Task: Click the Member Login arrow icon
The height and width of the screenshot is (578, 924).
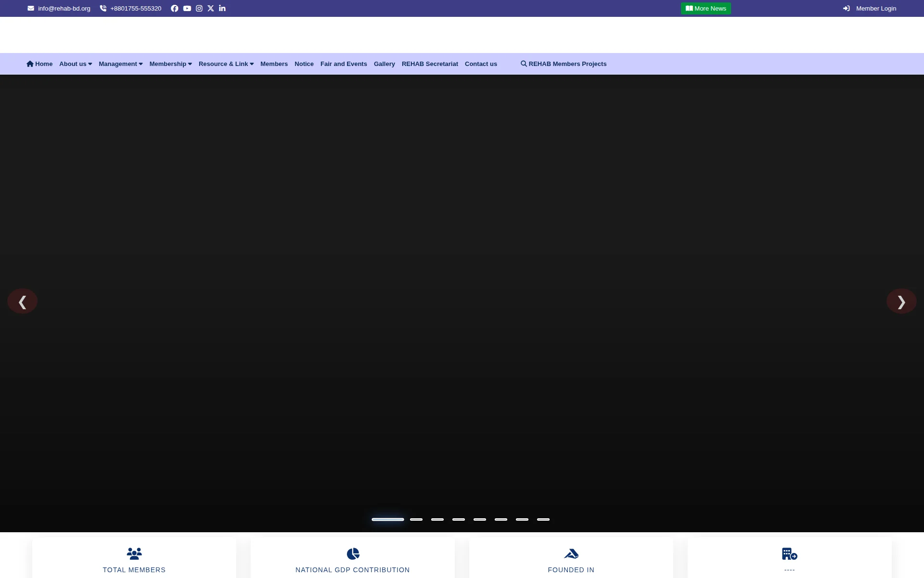Action: 846,8
